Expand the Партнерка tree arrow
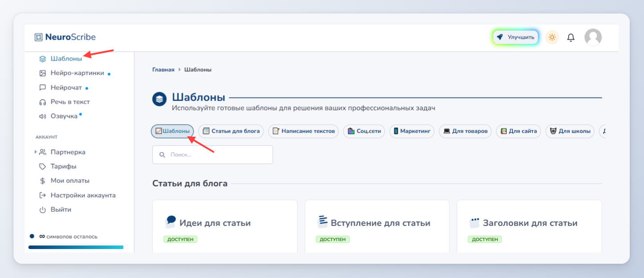 click(36, 152)
